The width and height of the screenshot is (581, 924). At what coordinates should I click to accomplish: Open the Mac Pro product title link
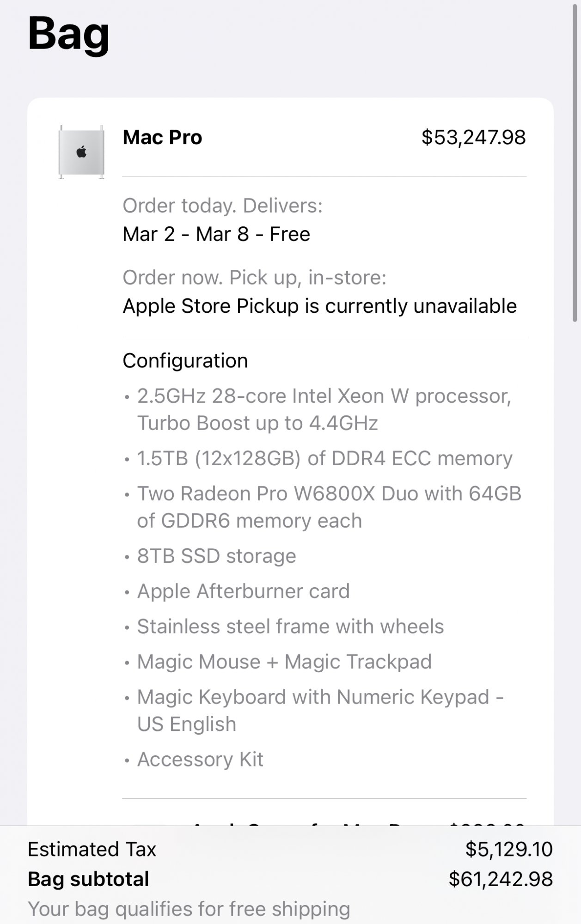(x=162, y=137)
